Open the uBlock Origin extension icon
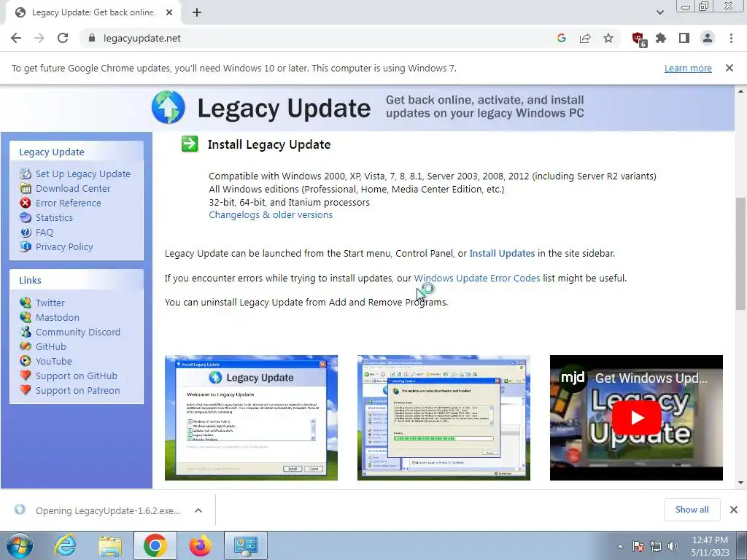The height and width of the screenshot is (560, 747). coord(638,39)
